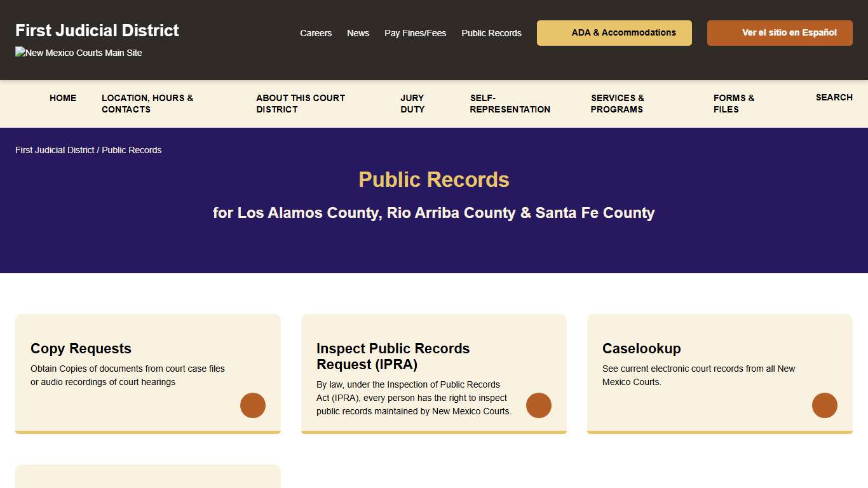868x488 pixels.
Task: Select the First Judicial District header logo
Action: coord(97,30)
